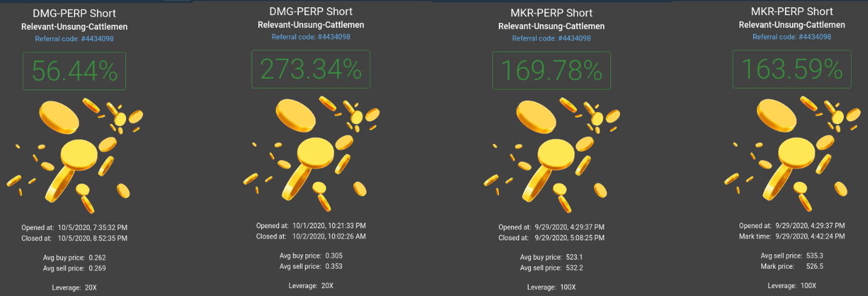Open referral code link on the 169.78% card
The width and height of the screenshot is (868, 296).
552,38
